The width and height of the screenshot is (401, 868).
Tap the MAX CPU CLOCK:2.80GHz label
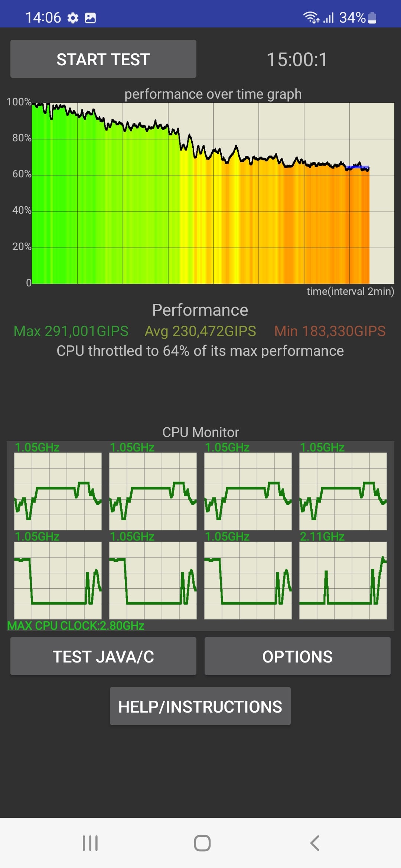pyautogui.click(x=76, y=626)
